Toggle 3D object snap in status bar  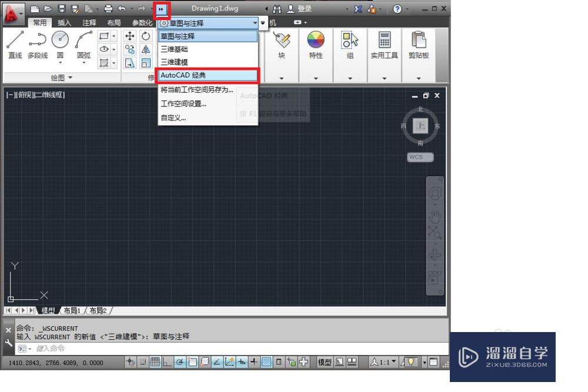(205, 362)
